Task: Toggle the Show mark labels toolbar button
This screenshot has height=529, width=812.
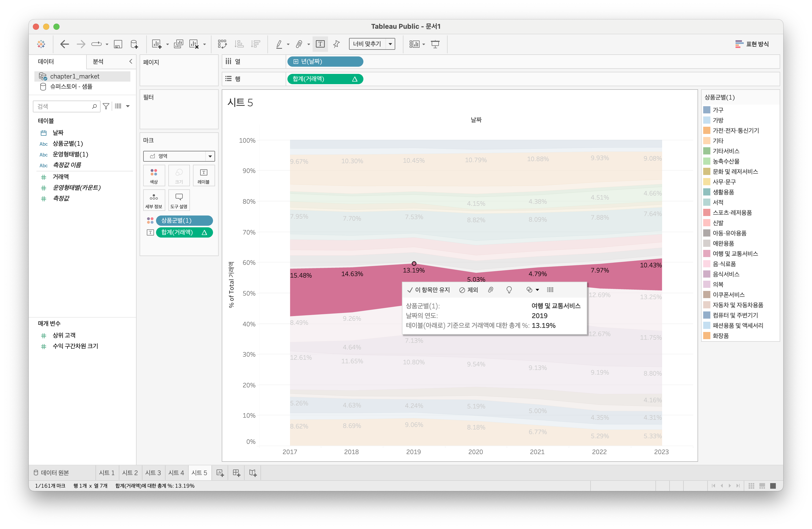Action: (x=320, y=44)
